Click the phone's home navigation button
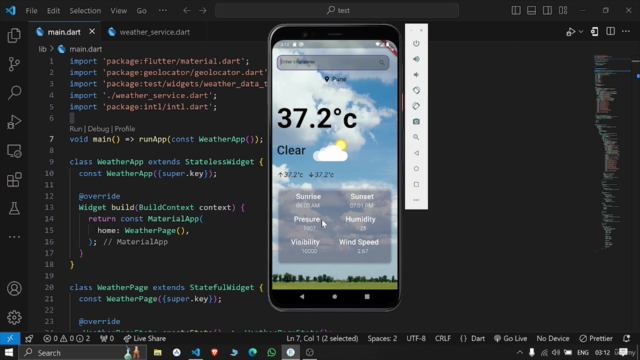640x360 pixels. point(335,297)
